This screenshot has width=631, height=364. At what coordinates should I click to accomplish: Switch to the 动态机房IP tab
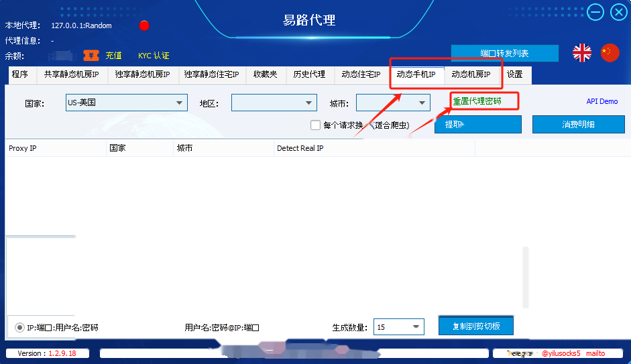pos(471,75)
